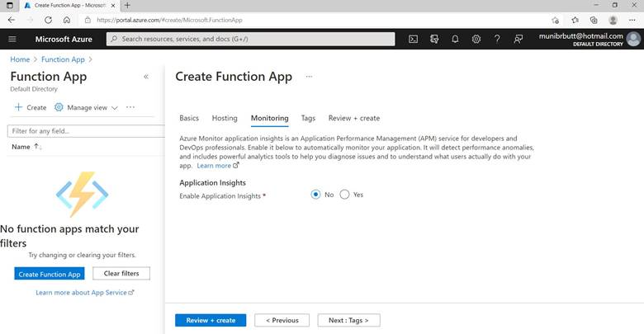Click the Microsoft Azure logo text
644x334 pixels.
(64, 39)
